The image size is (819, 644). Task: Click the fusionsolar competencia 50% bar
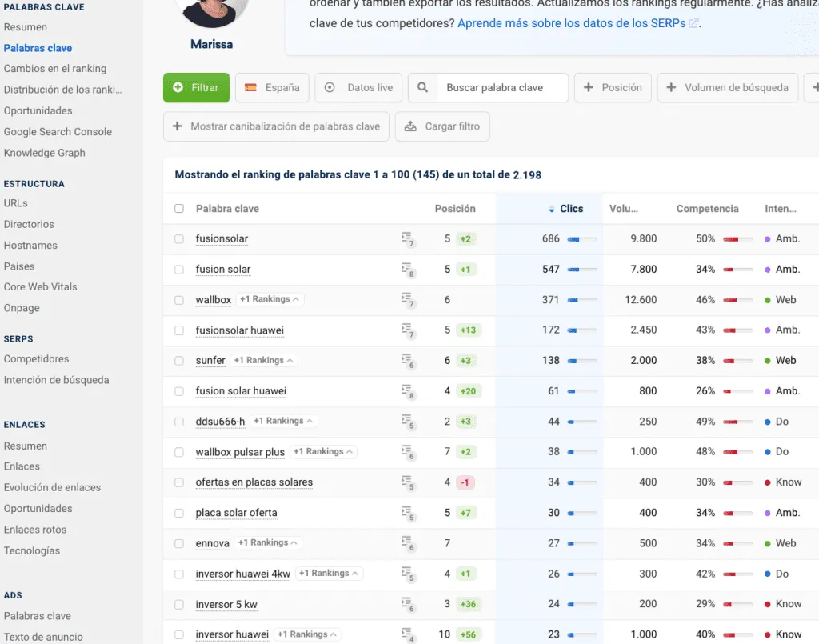737,239
